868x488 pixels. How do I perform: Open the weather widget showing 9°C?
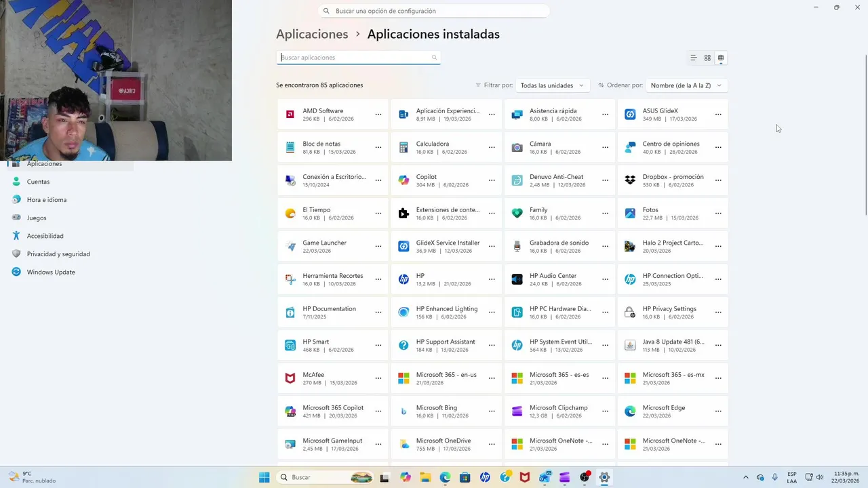[x=31, y=477]
